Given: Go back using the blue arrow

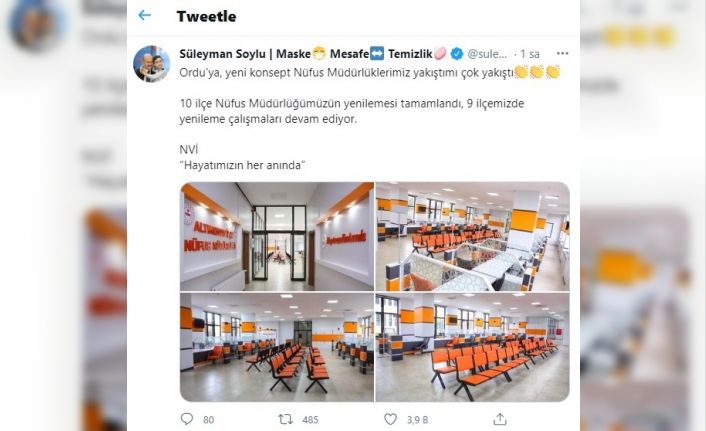Looking at the screenshot, I should [x=145, y=15].
